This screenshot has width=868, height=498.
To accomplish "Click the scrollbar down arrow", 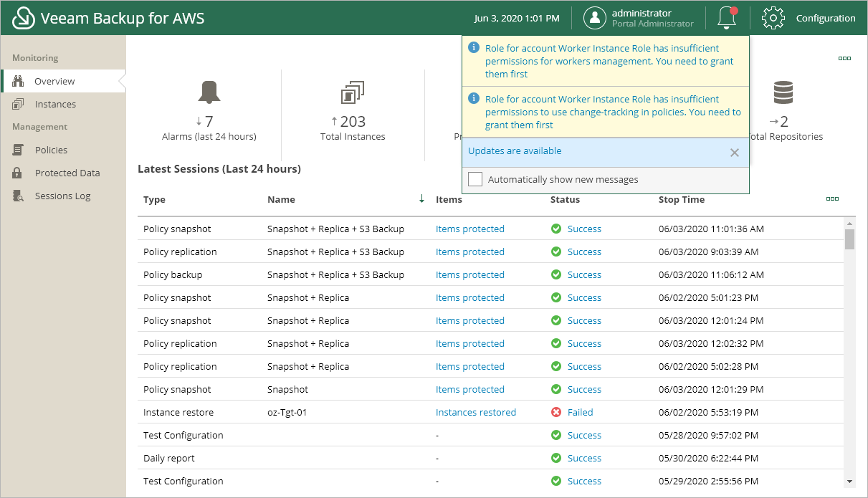I will (849, 481).
